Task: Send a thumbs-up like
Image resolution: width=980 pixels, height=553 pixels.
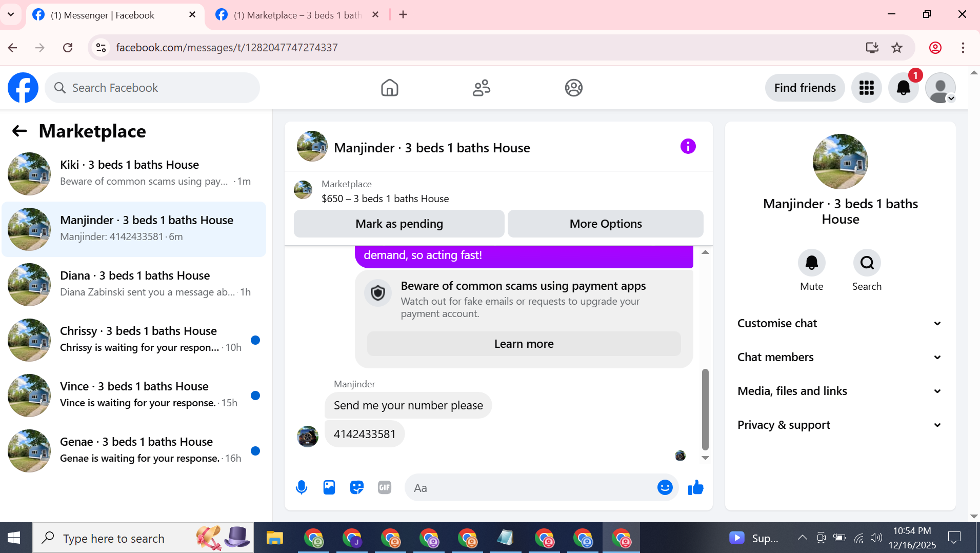Action: [x=696, y=487]
